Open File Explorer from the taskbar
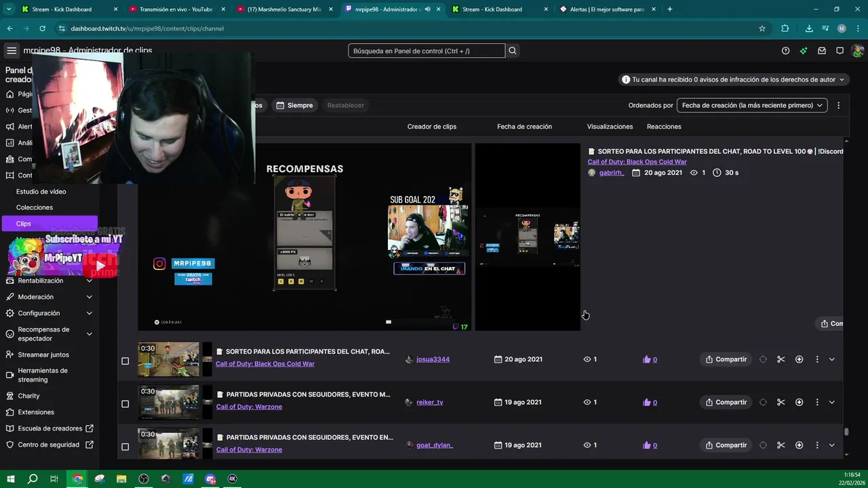The height and width of the screenshot is (488, 868). tap(121, 479)
